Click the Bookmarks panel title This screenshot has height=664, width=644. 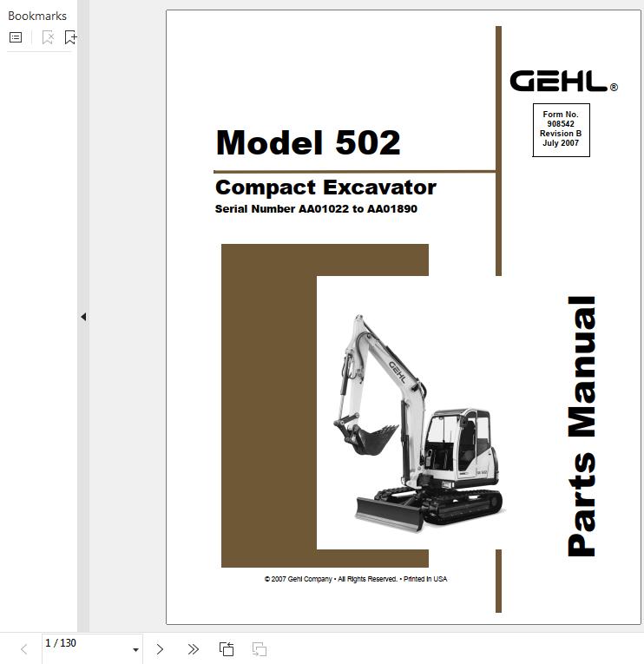tap(37, 16)
